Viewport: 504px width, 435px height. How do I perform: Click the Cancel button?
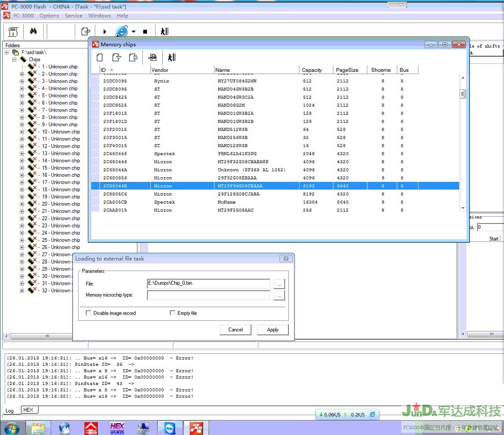235,330
